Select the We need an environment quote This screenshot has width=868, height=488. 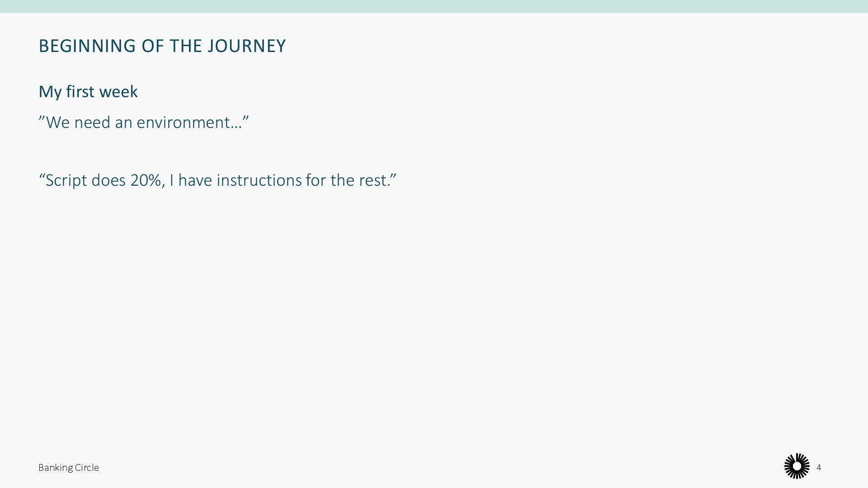(x=144, y=122)
